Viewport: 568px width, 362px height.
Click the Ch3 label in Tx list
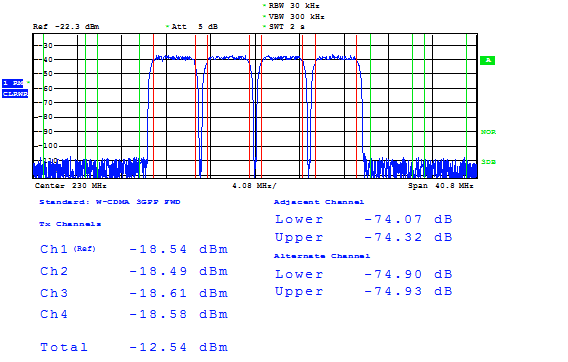(54, 293)
